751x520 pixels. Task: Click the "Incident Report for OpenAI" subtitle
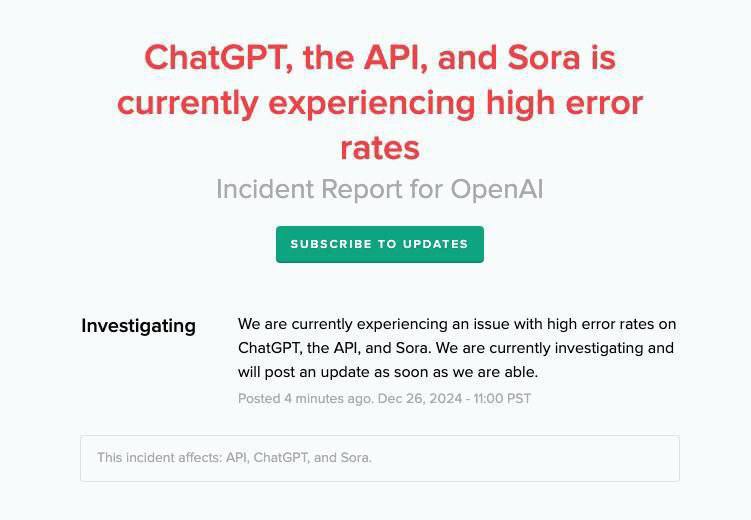click(x=379, y=189)
